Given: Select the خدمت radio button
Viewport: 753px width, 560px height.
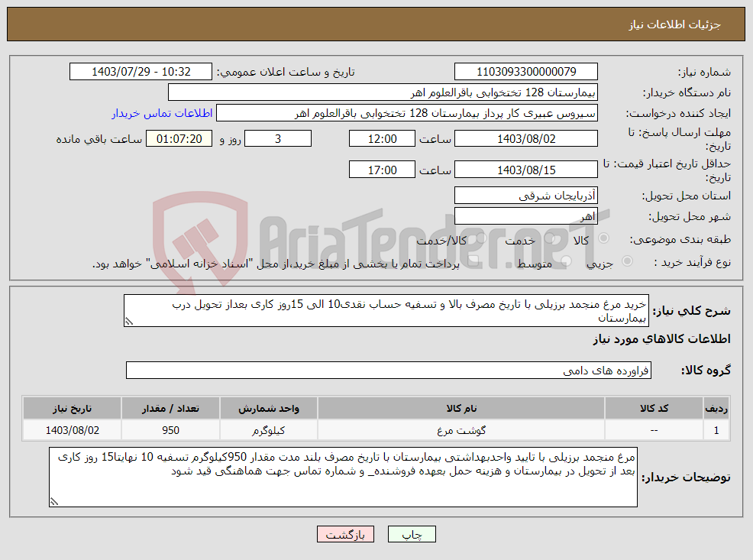Looking at the screenshot, I should tap(549, 238).
